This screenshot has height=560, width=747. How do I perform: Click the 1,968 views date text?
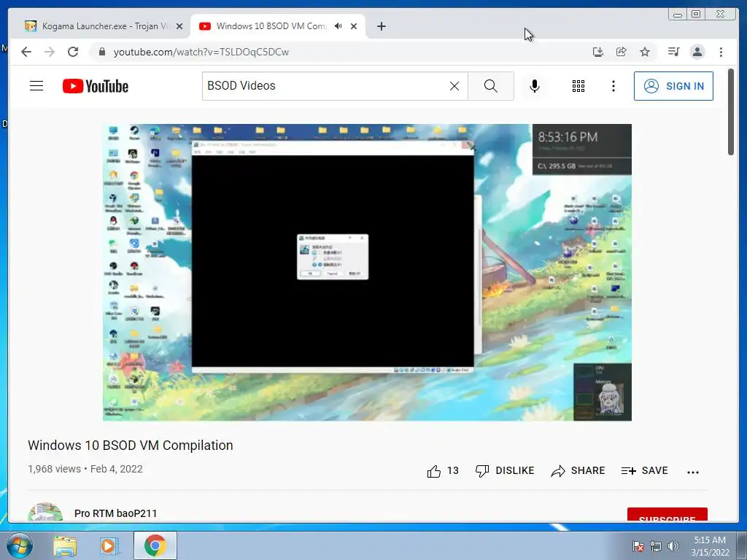click(x=85, y=469)
